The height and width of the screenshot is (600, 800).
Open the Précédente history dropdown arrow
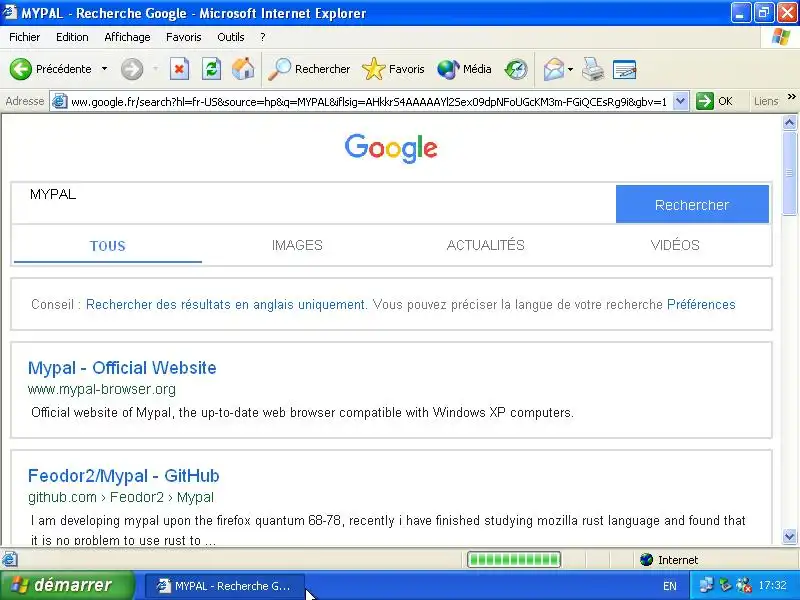tap(105, 69)
